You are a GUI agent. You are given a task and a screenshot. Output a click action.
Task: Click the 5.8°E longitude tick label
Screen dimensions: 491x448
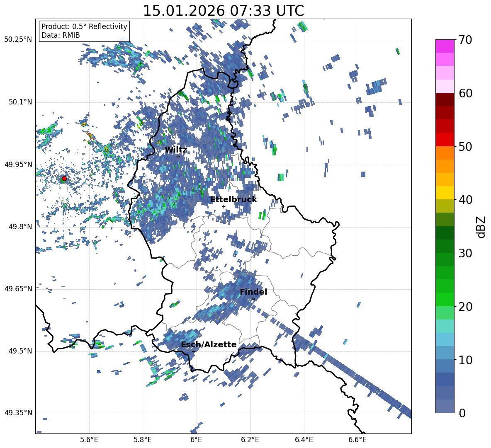click(143, 440)
